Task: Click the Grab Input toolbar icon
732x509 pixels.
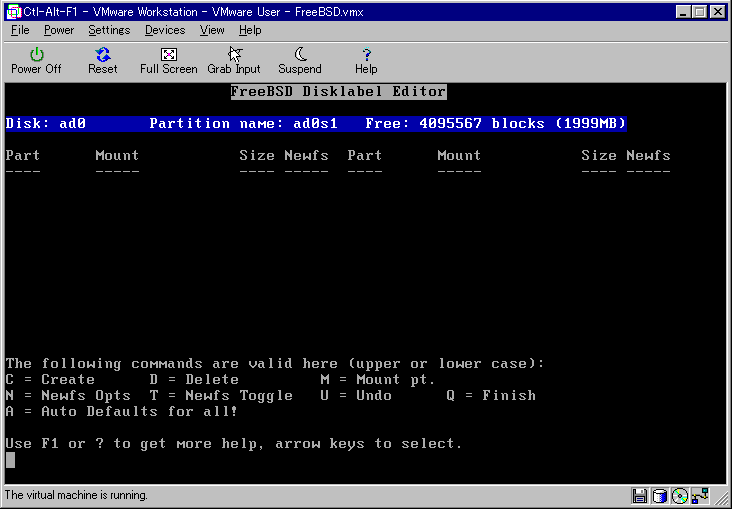Action: pos(234,55)
